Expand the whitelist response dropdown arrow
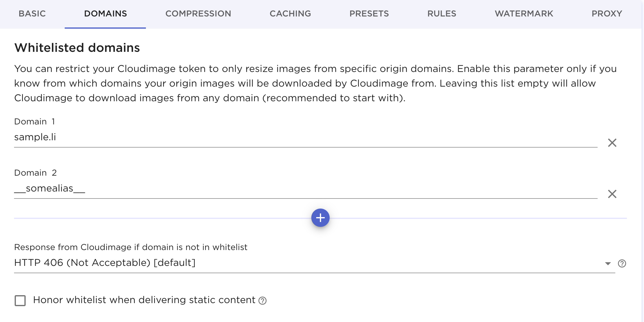Screen dimensions: 644x322 [608, 263]
